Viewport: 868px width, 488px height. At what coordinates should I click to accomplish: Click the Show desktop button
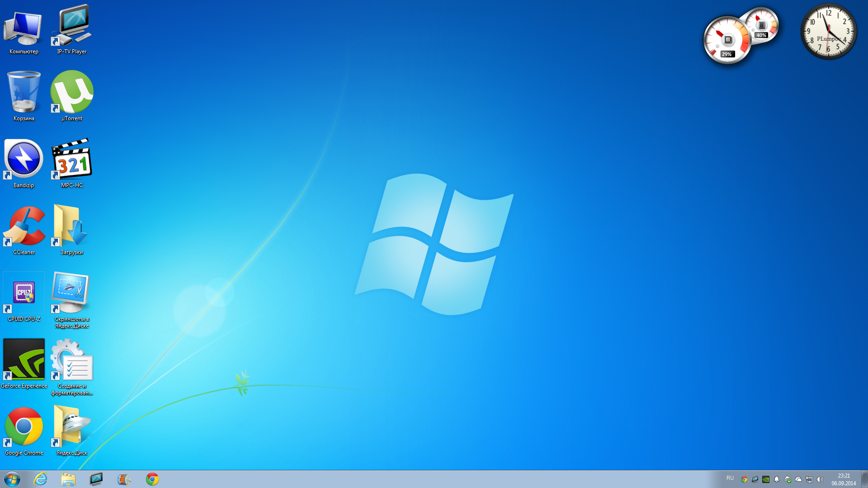click(x=864, y=479)
